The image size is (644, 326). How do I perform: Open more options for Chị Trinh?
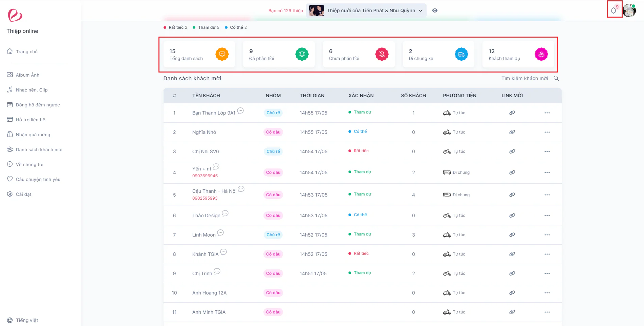547,273
